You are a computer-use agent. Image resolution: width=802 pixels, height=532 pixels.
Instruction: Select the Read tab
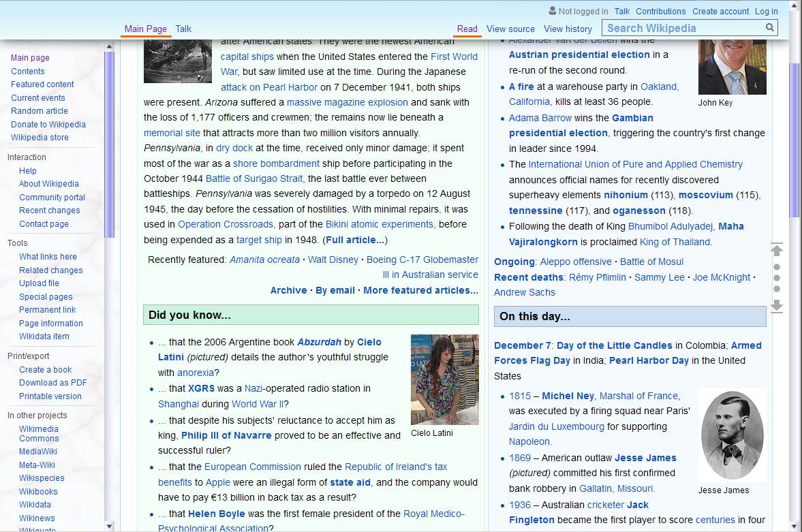(x=467, y=29)
